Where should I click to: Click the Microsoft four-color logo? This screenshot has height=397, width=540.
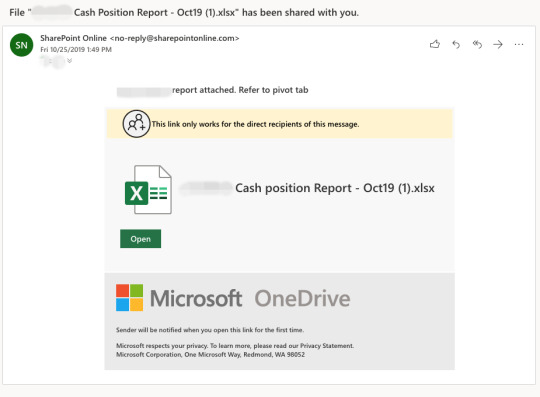click(129, 297)
